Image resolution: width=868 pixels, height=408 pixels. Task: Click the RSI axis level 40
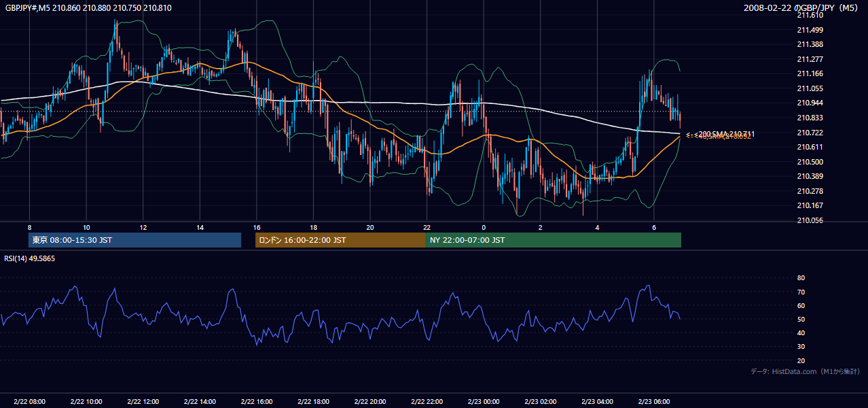point(801,333)
